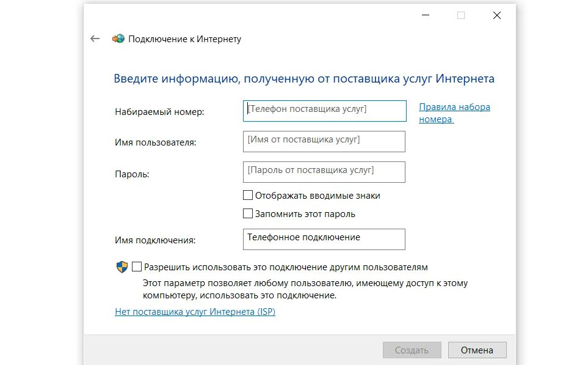
Task: Click the UAC shield icon
Action: (x=122, y=267)
